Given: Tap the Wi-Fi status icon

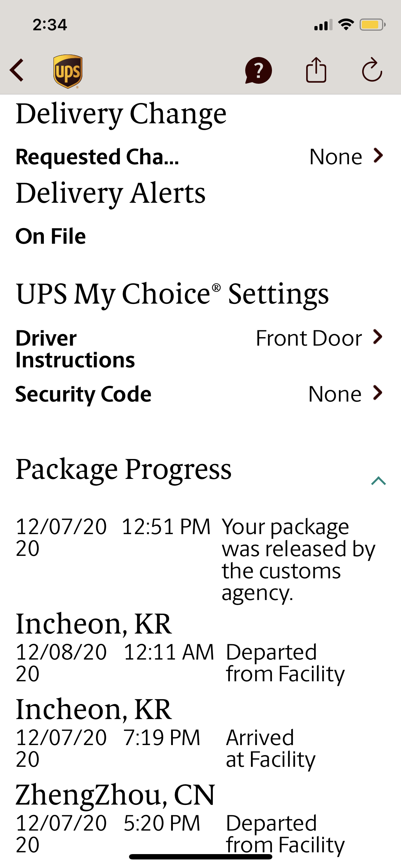Looking at the screenshot, I should [346, 25].
